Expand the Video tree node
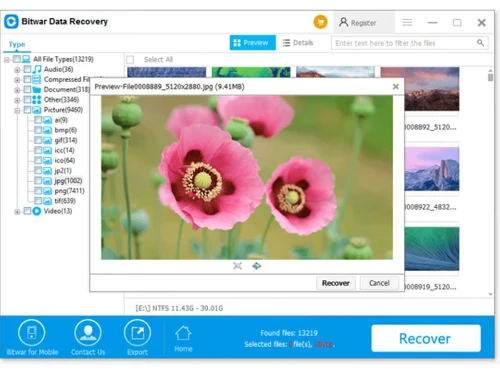500x375 pixels. (17, 212)
